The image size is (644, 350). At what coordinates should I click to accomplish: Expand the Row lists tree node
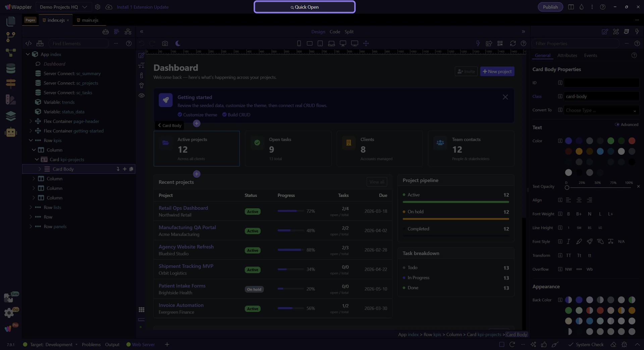(31, 207)
